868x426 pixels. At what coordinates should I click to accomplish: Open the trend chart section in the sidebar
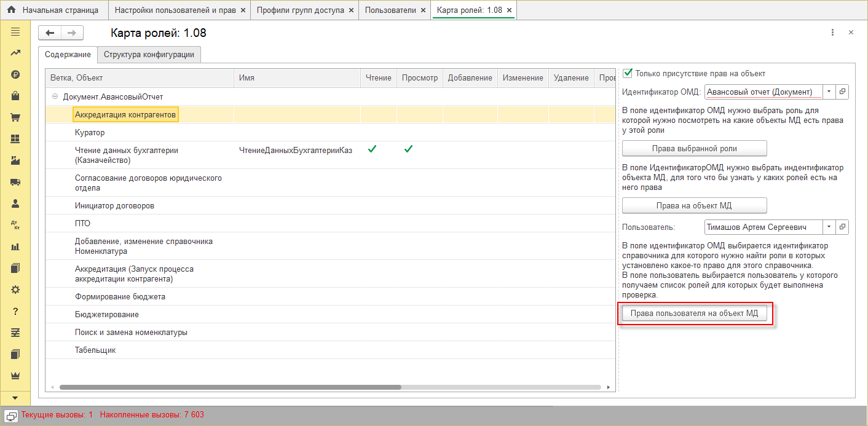(15, 53)
